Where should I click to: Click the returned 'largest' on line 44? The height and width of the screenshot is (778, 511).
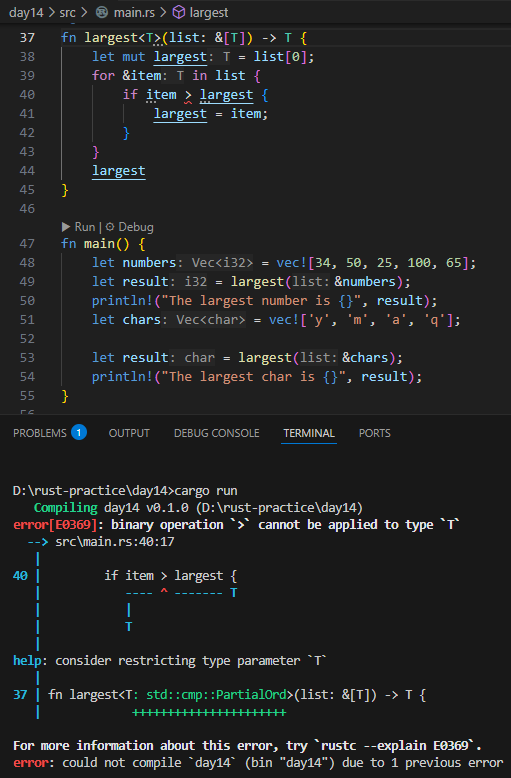point(119,171)
